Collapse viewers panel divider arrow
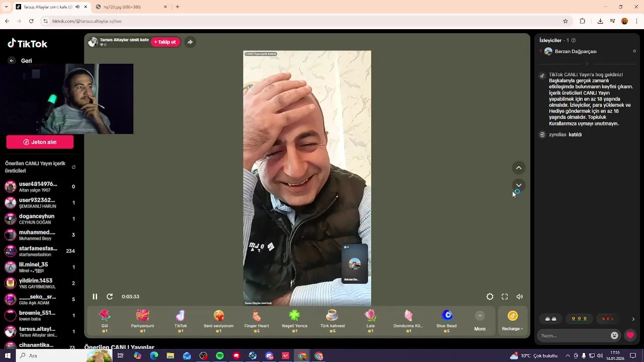 [587, 64]
